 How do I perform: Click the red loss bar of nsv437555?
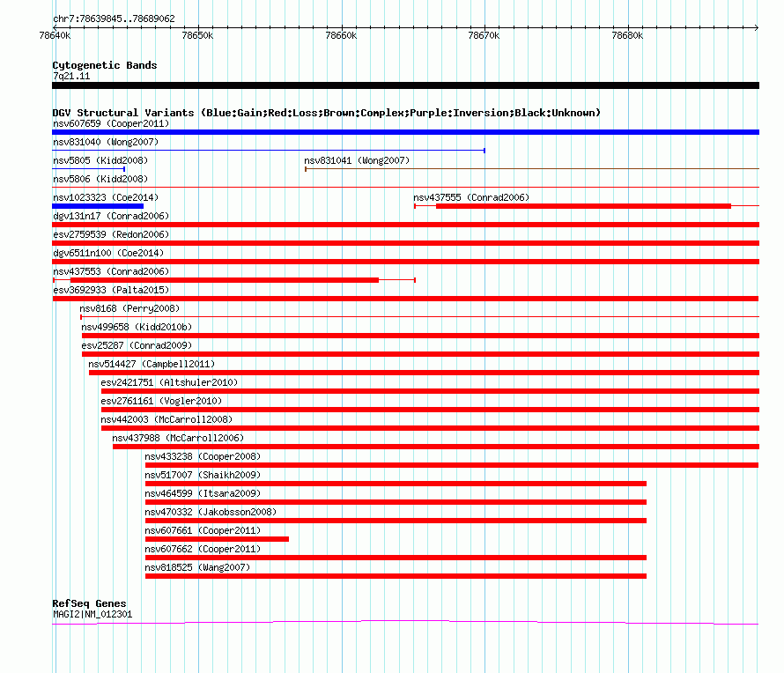[583, 206]
